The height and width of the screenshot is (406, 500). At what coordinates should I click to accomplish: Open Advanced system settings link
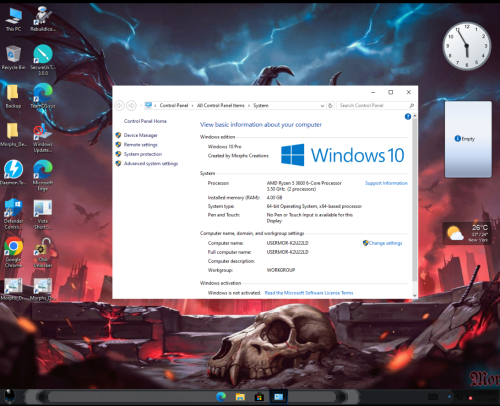point(151,163)
